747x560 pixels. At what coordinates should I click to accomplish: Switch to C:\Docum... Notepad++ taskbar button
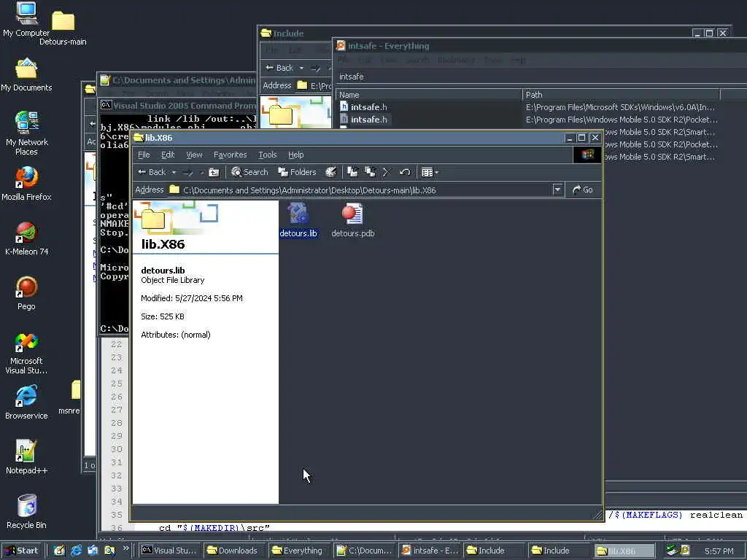[364, 551]
